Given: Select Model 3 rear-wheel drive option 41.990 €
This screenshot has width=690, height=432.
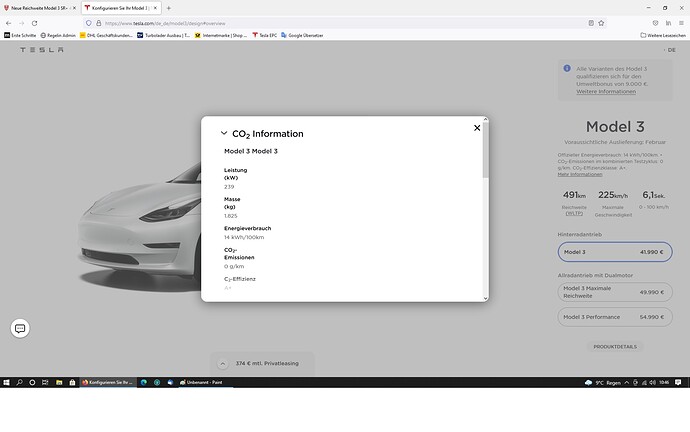Looking at the screenshot, I should 615,252.
